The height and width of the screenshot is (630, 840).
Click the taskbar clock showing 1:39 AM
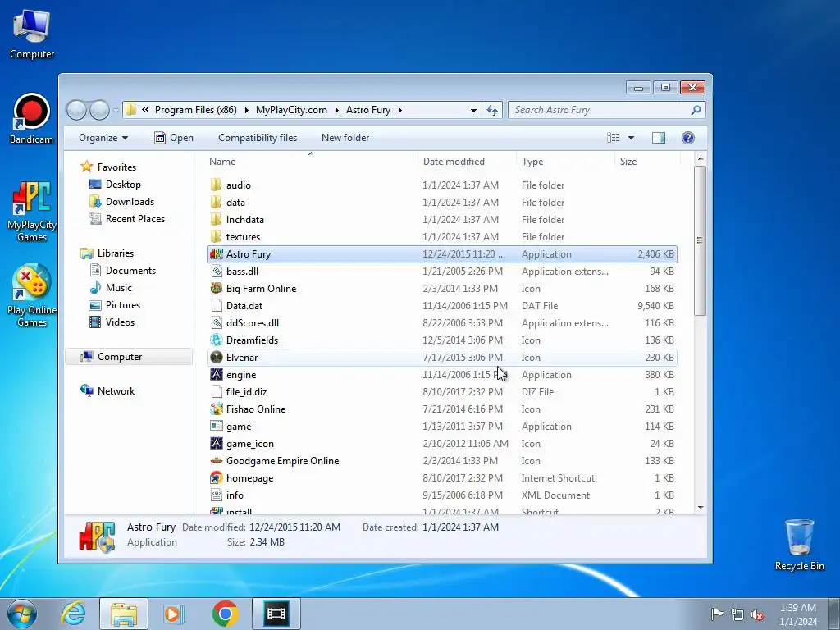[x=797, y=614]
